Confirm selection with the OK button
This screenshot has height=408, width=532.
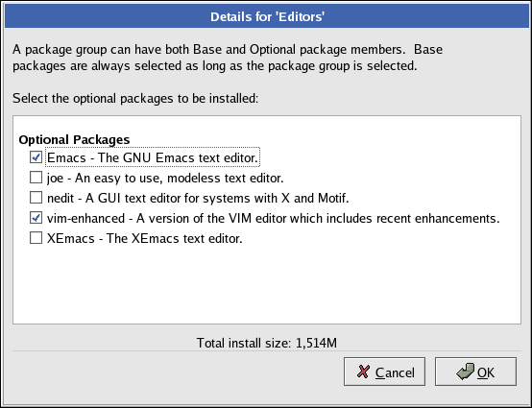click(x=475, y=372)
